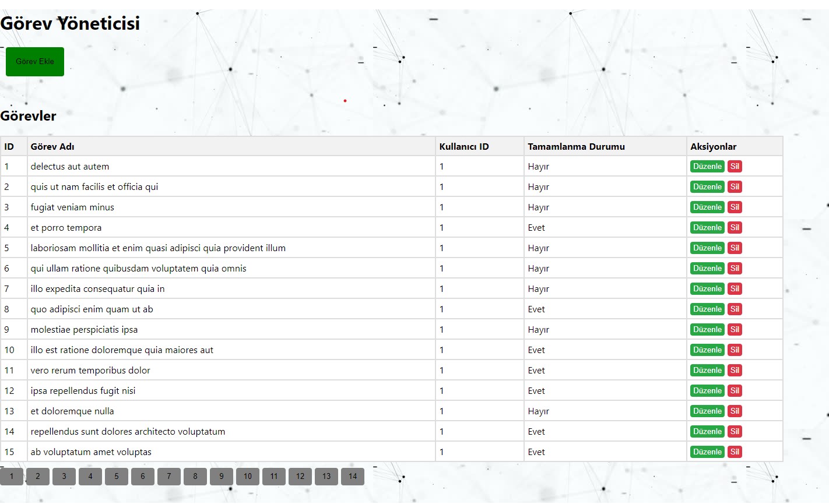This screenshot has width=829, height=504.
Task: Switch to pagination page 5
Action: pos(117,477)
